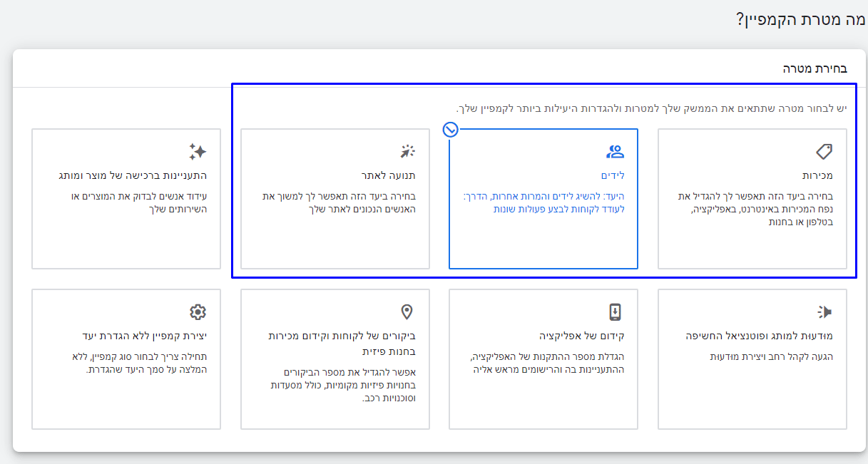Uncheck the blue checkmark badge on the לידים card

point(450,130)
